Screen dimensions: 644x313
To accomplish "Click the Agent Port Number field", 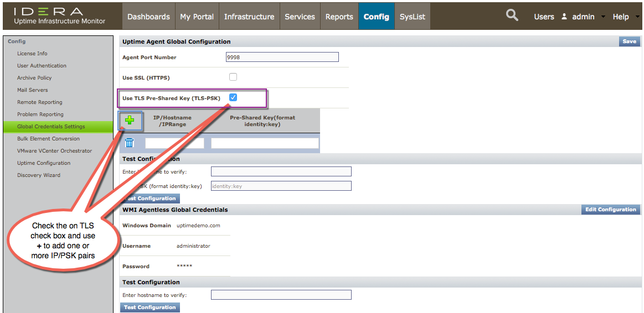I will click(282, 57).
